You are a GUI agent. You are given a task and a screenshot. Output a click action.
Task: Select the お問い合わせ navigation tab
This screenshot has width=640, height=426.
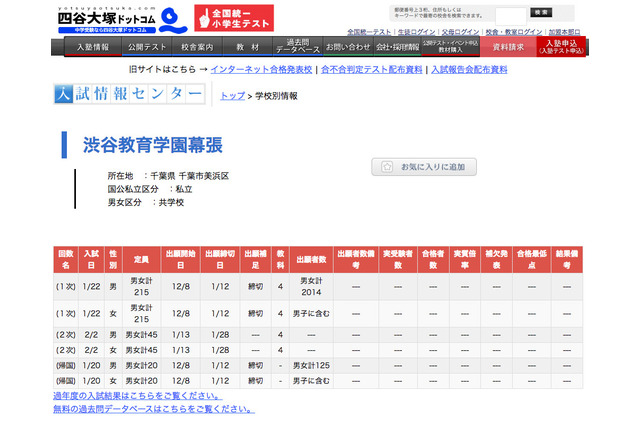pos(347,47)
